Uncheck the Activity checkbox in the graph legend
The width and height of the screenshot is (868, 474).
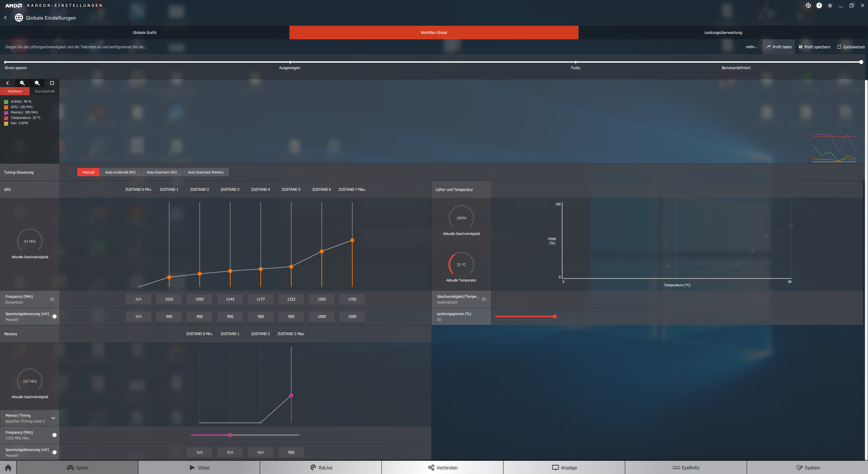6,102
